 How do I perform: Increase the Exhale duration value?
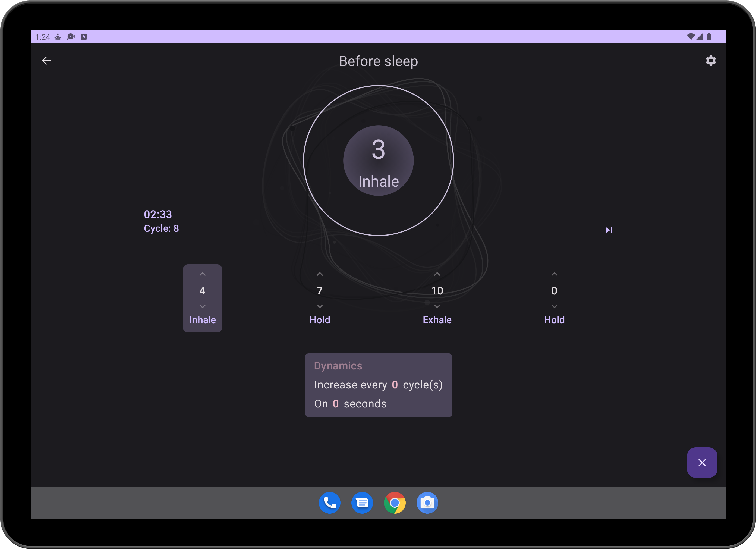coord(437,274)
